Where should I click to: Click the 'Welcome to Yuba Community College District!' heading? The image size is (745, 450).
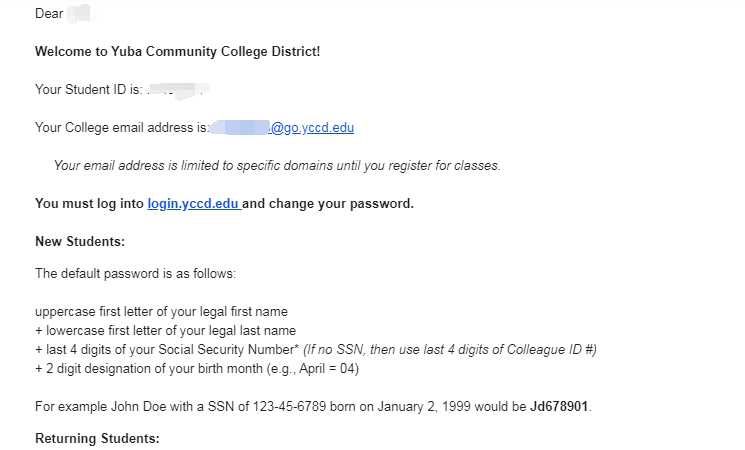pyautogui.click(x=178, y=51)
